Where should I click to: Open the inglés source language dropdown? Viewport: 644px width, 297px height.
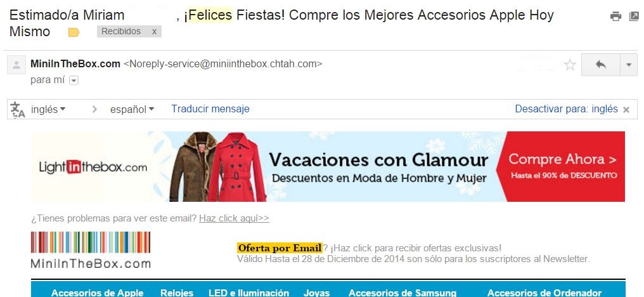pyautogui.click(x=48, y=109)
